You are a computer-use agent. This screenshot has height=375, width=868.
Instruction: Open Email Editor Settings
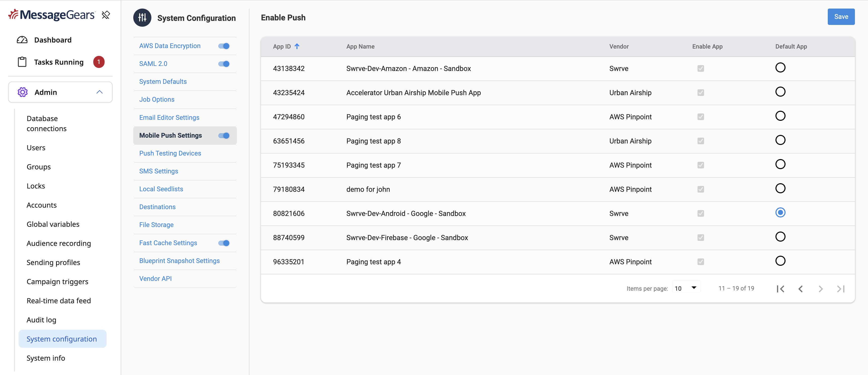pyautogui.click(x=169, y=118)
